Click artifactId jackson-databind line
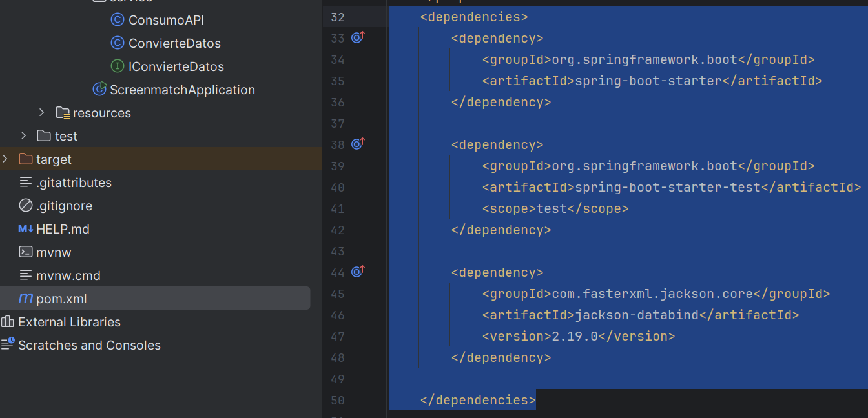 [x=641, y=315]
